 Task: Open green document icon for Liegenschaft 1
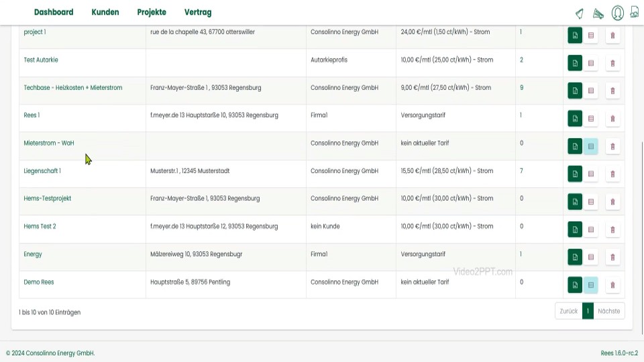[575, 174]
